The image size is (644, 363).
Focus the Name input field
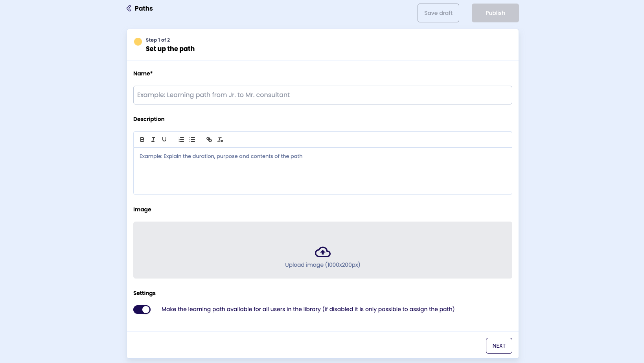point(322,95)
